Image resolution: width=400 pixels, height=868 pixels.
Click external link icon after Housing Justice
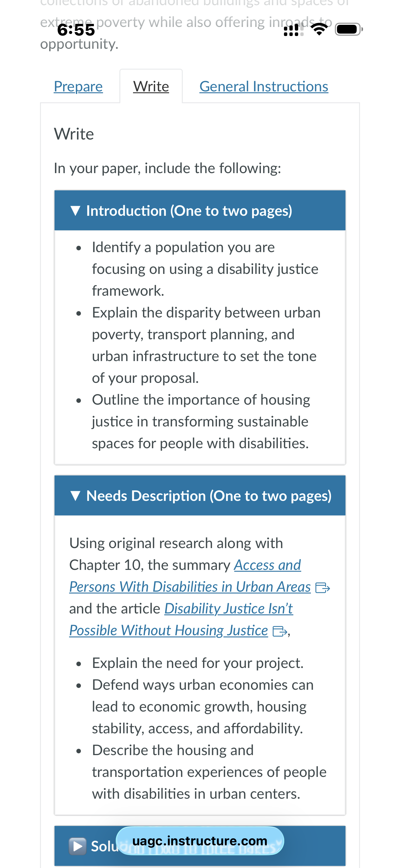(x=280, y=631)
